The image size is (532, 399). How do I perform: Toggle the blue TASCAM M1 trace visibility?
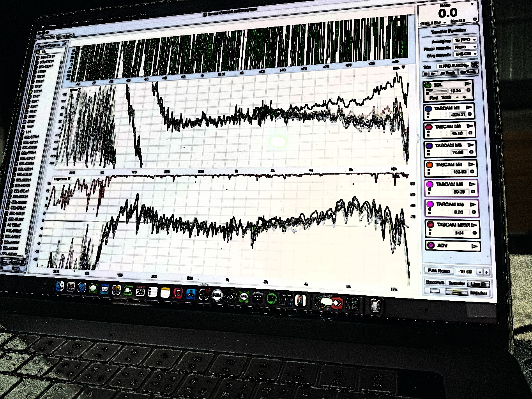428,108
